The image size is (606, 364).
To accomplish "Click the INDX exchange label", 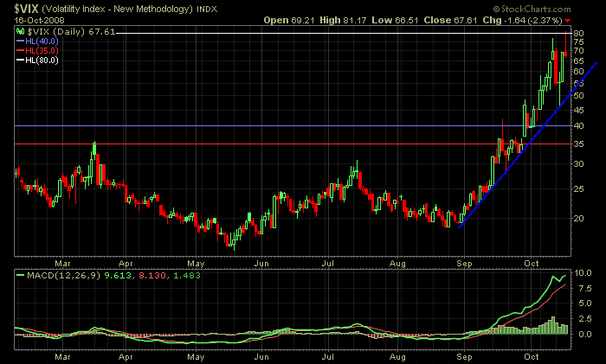I will tap(207, 10).
